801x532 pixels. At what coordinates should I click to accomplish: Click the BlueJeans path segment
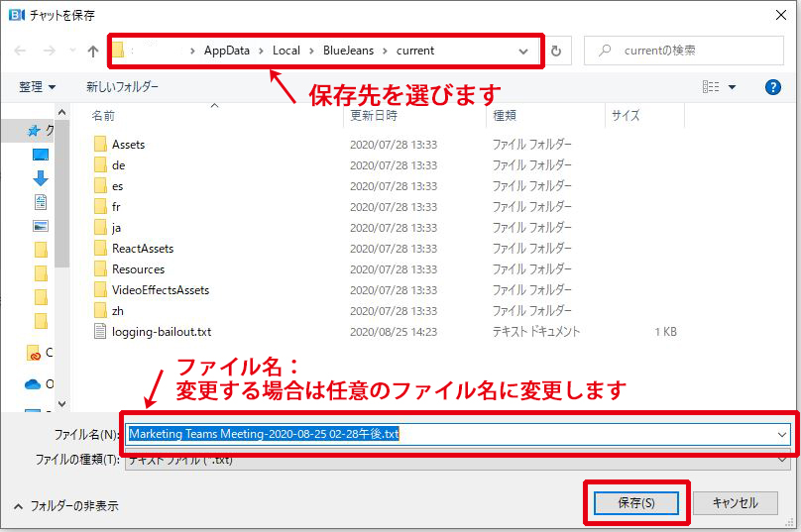348,51
